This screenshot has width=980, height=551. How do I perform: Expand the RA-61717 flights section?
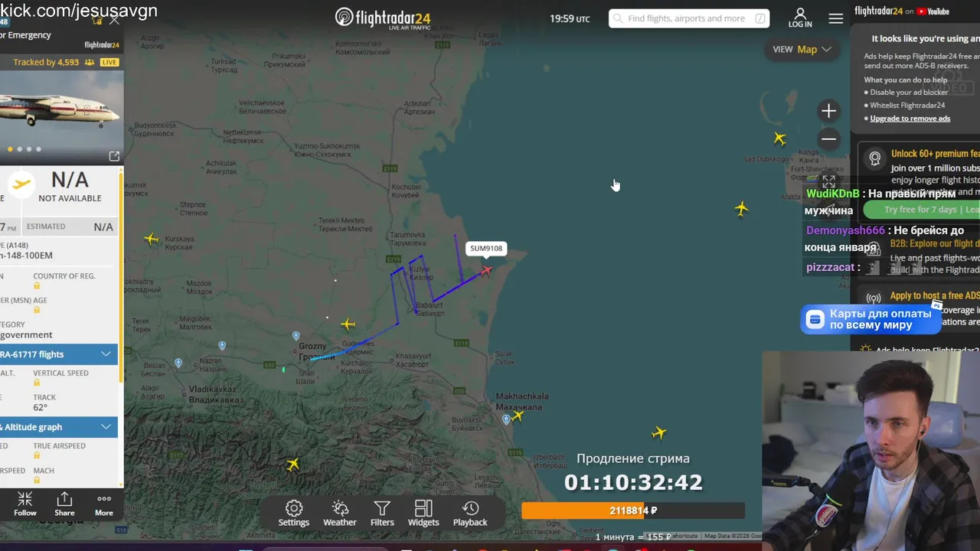tap(59, 354)
